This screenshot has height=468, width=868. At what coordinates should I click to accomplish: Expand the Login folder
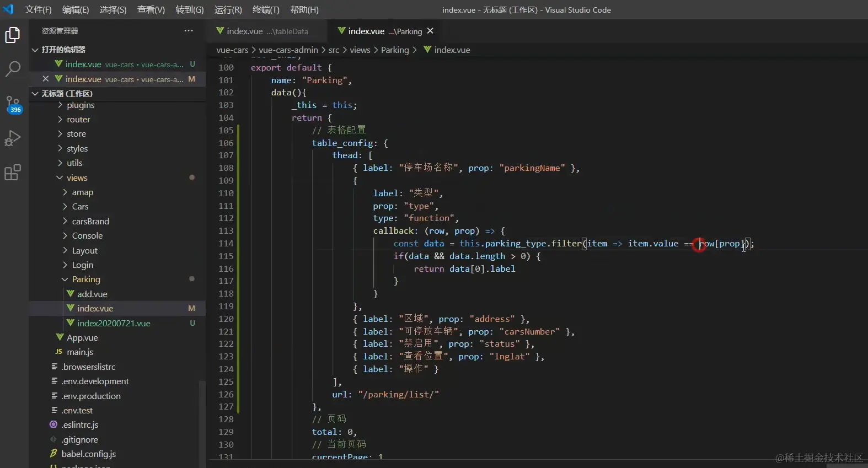pos(65,265)
